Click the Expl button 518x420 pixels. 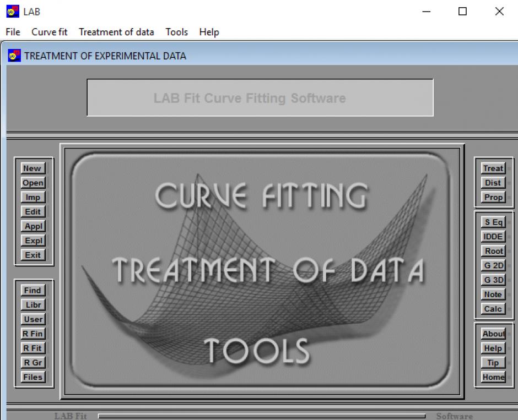tap(33, 241)
